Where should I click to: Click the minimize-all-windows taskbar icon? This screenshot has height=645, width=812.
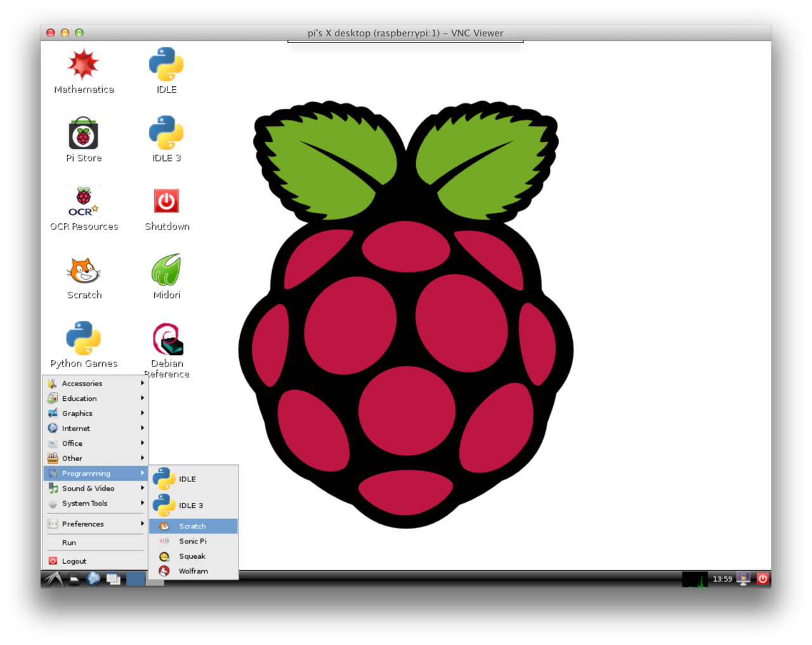(x=114, y=579)
